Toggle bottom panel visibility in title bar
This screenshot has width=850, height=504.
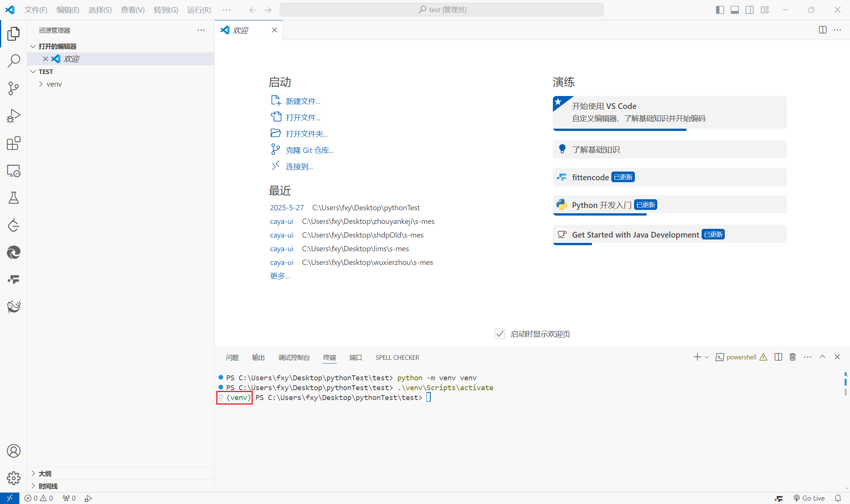735,10
